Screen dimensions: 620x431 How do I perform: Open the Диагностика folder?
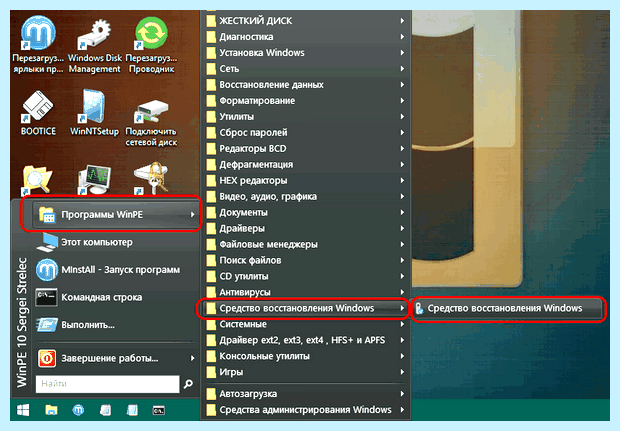tap(306, 37)
